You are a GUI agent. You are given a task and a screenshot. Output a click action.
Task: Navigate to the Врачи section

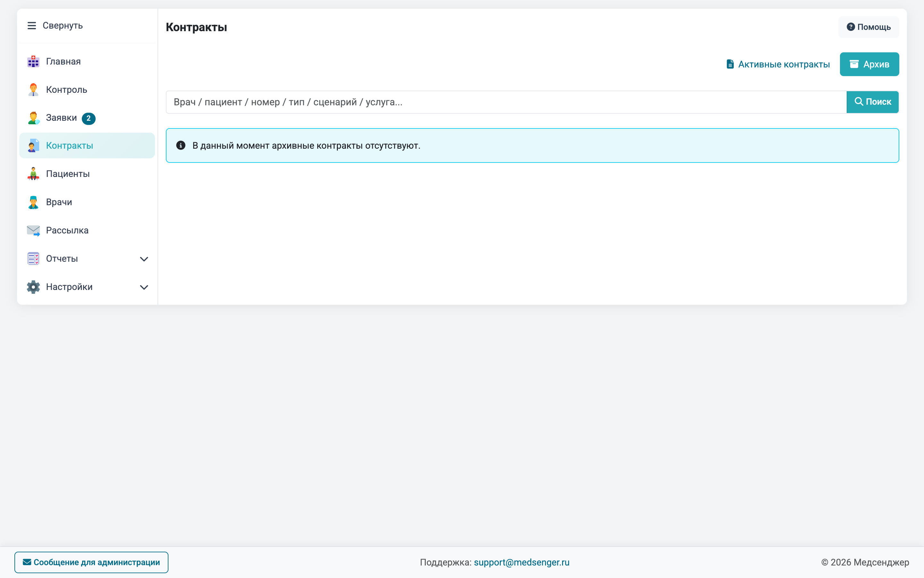point(87,202)
